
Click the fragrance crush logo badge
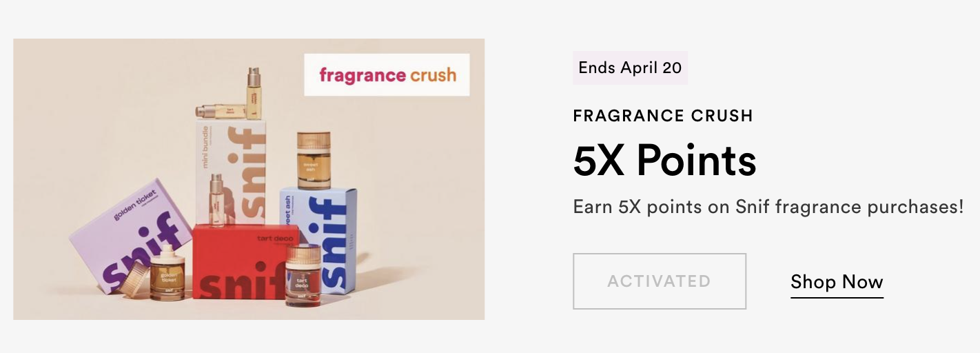387,74
